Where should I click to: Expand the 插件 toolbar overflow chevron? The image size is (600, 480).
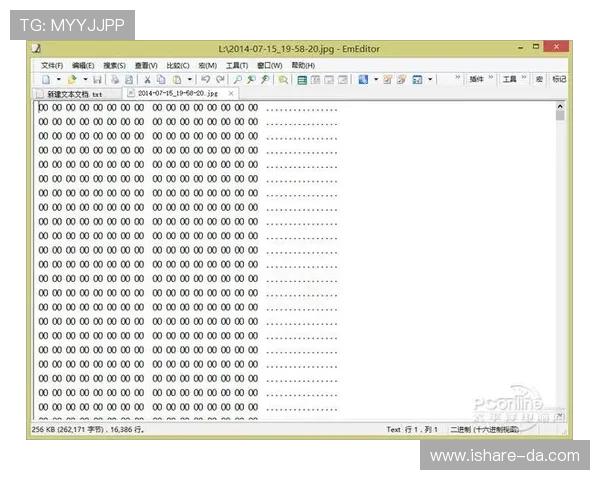491,78
